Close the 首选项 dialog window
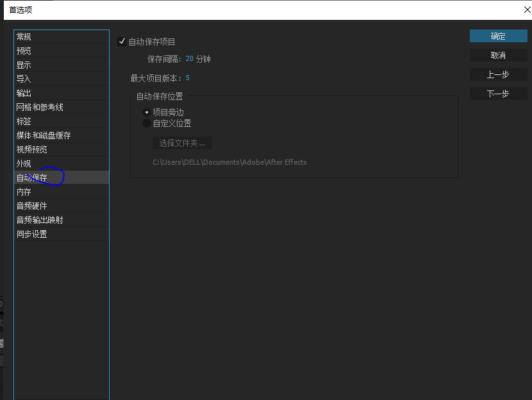The image size is (532, 400). (x=528, y=10)
